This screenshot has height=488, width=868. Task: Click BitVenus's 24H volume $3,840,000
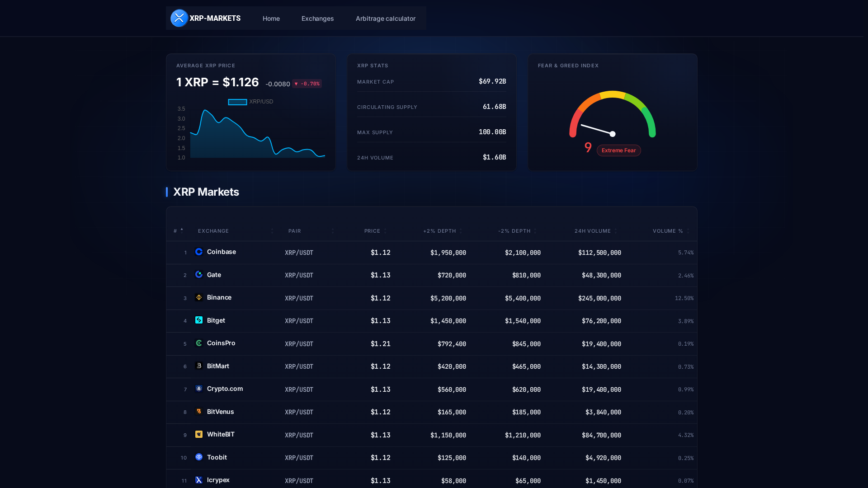point(603,412)
